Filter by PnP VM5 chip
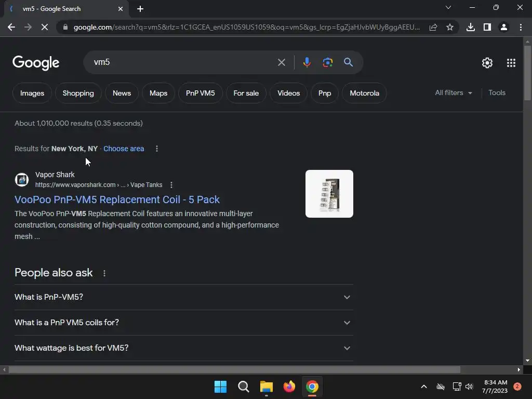The image size is (532, 399). pyautogui.click(x=200, y=93)
